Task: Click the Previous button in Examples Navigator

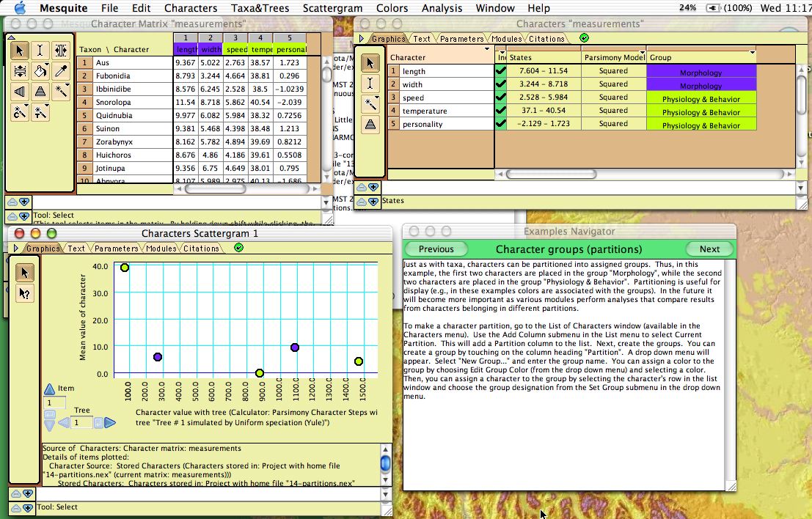Action: point(436,249)
